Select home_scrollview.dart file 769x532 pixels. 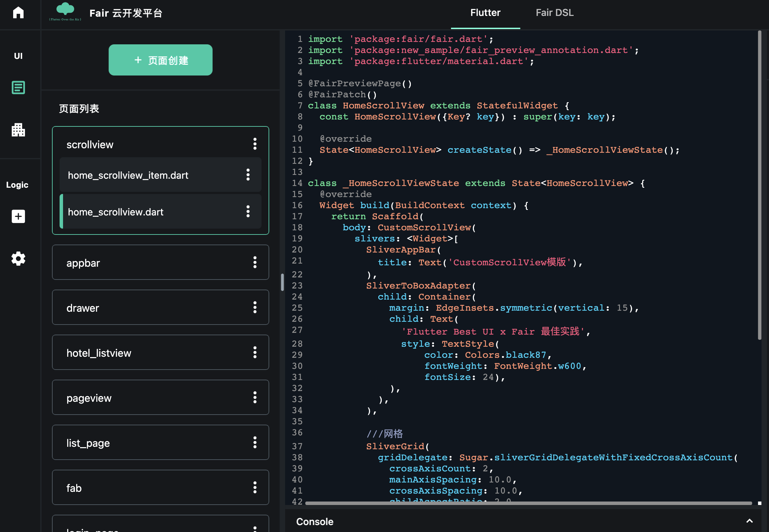click(116, 212)
